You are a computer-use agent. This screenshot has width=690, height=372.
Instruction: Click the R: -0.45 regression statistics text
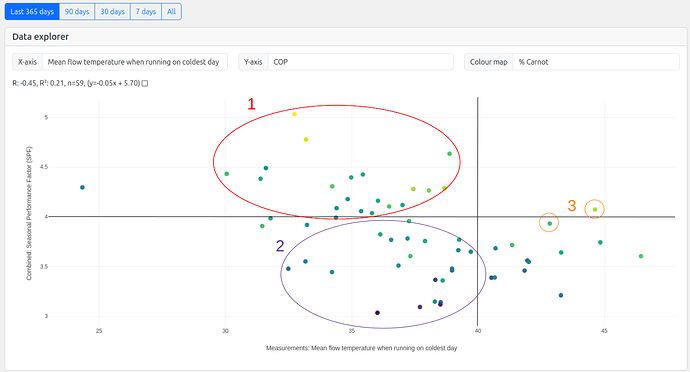(x=76, y=83)
